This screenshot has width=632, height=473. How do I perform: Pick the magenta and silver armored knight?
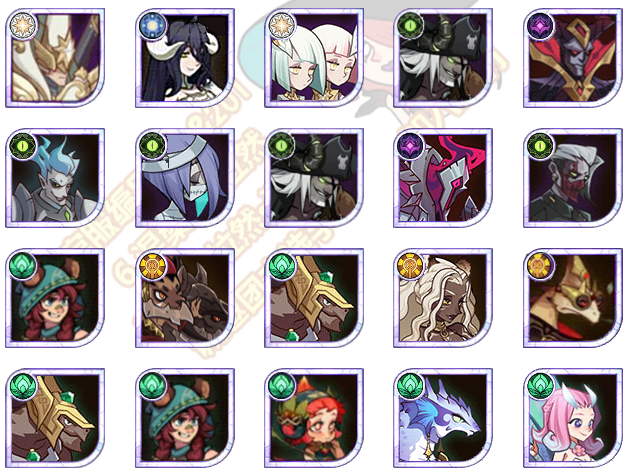(443, 178)
